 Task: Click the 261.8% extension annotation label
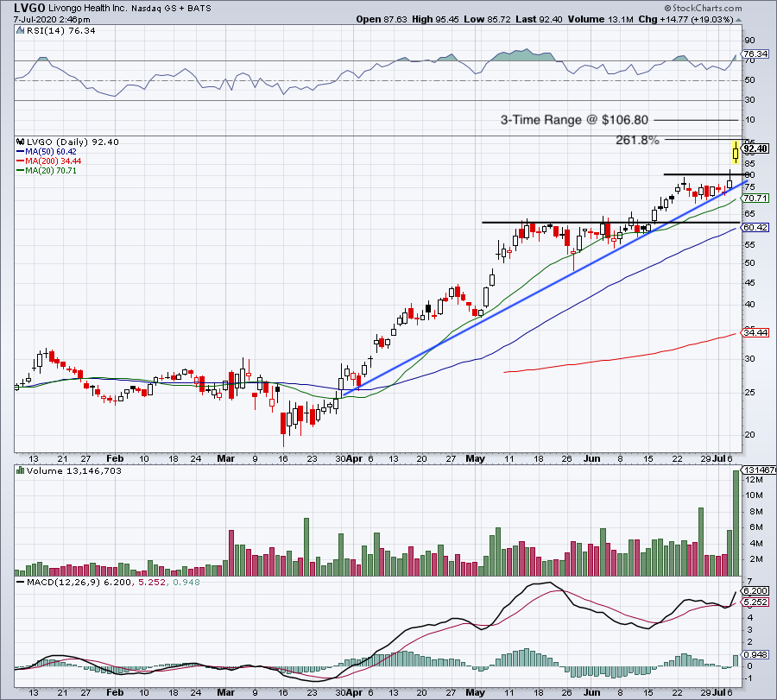tap(637, 140)
